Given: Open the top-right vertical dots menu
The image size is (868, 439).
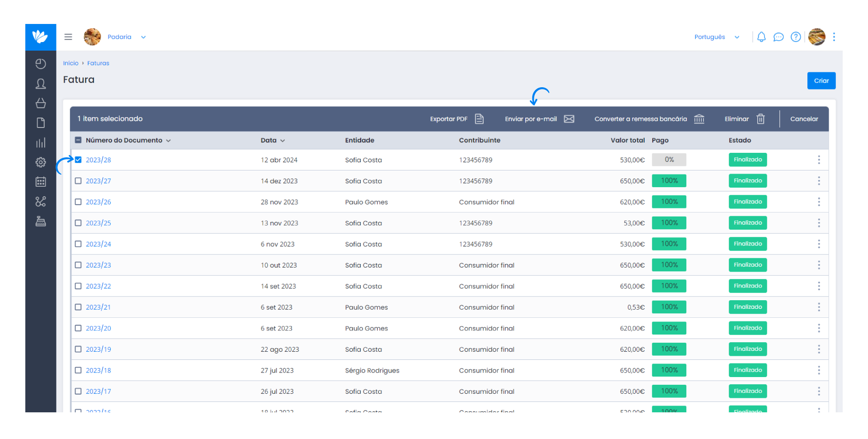Looking at the screenshot, I should click(834, 37).
